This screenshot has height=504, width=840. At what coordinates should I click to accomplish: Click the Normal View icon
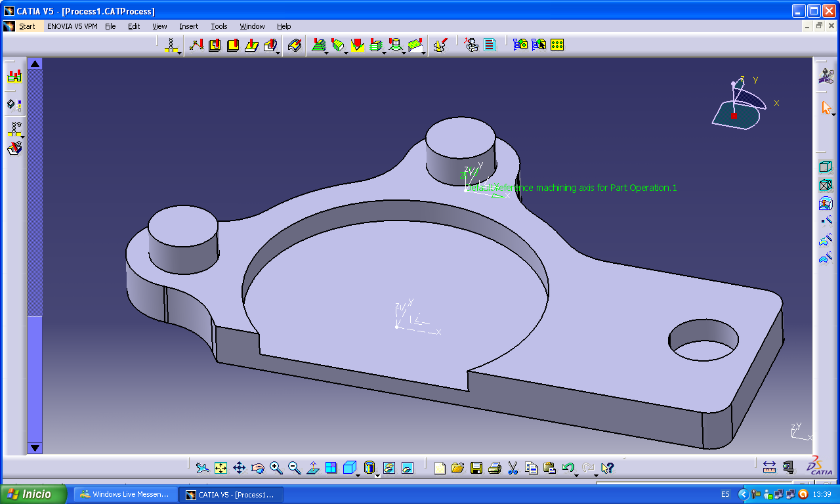[x=313, y=468]
